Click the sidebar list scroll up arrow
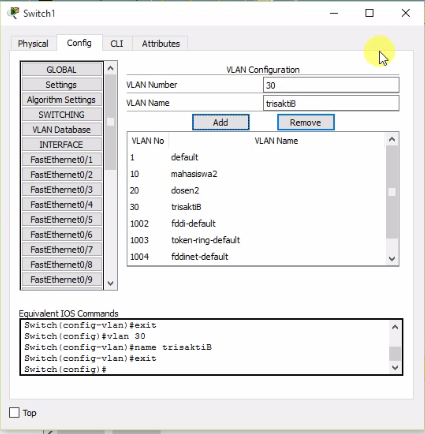 (x=111, y=68)
